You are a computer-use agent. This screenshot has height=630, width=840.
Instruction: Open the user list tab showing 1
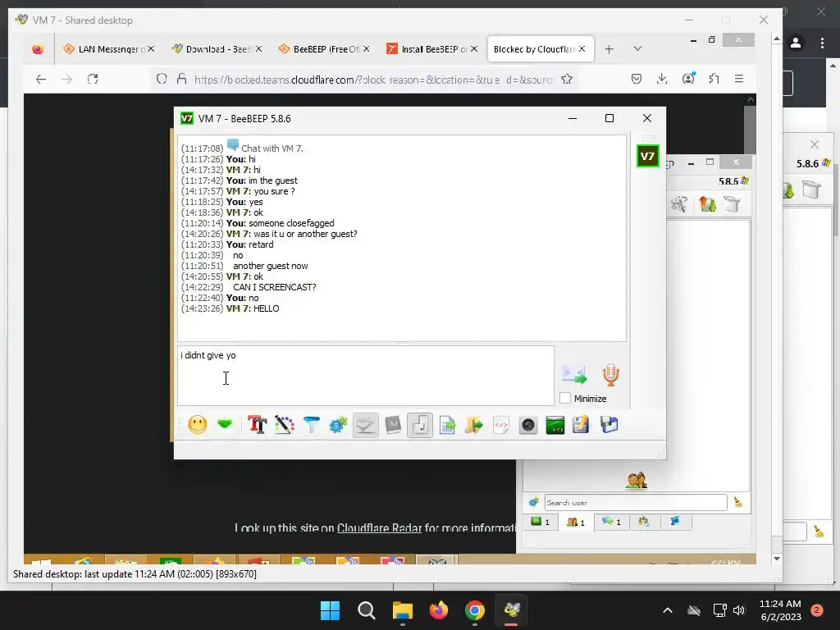point(576,522)
